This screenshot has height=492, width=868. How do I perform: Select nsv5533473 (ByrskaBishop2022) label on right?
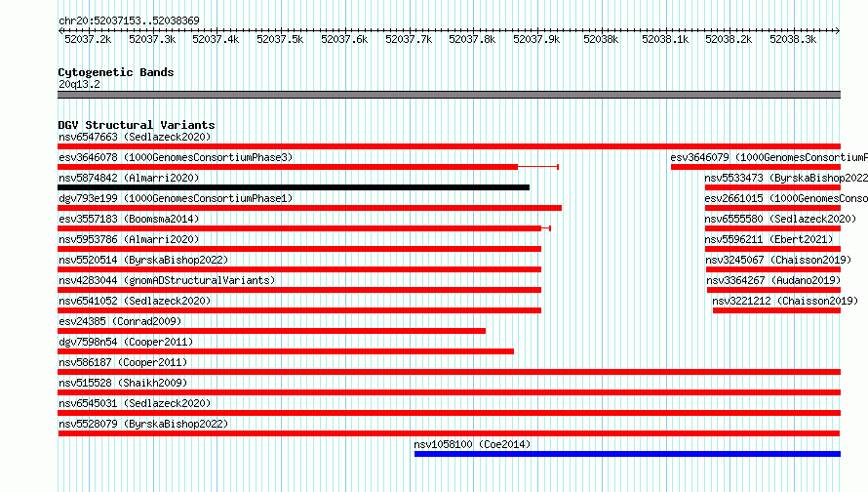[x=786, y=178]
